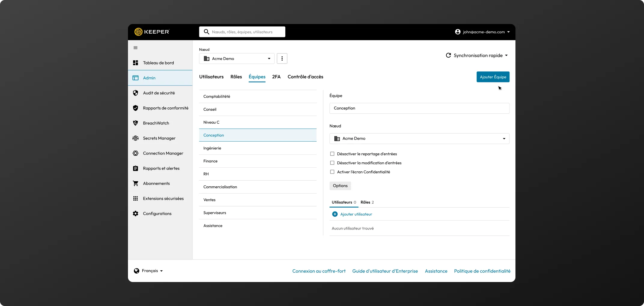644x306 pixels.
Task: Open the Contrôle d'accès tab
Action: 305,77
